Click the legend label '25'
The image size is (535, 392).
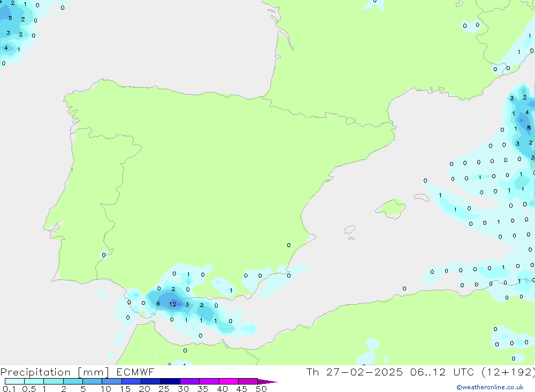pyautogui.click(x=164, y=389)
